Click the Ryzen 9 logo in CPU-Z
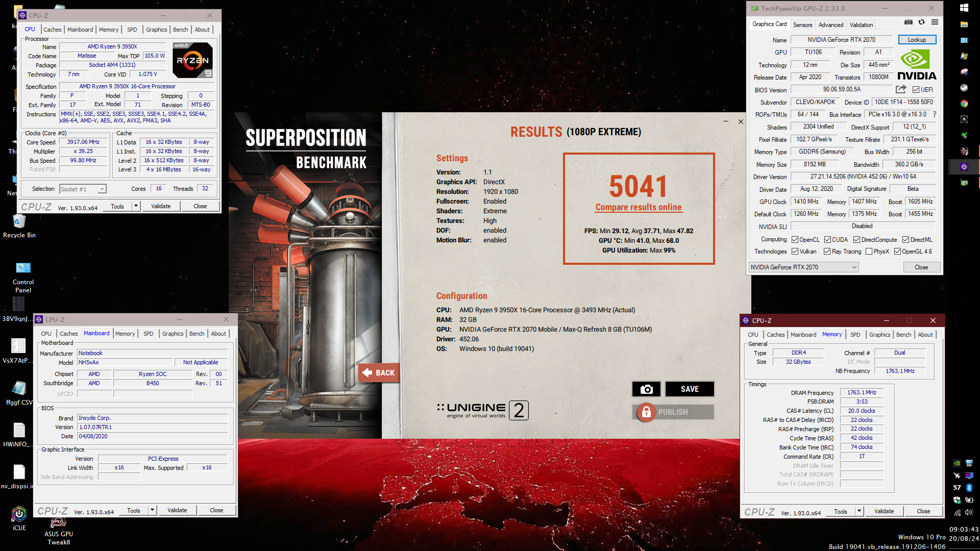 193,60
